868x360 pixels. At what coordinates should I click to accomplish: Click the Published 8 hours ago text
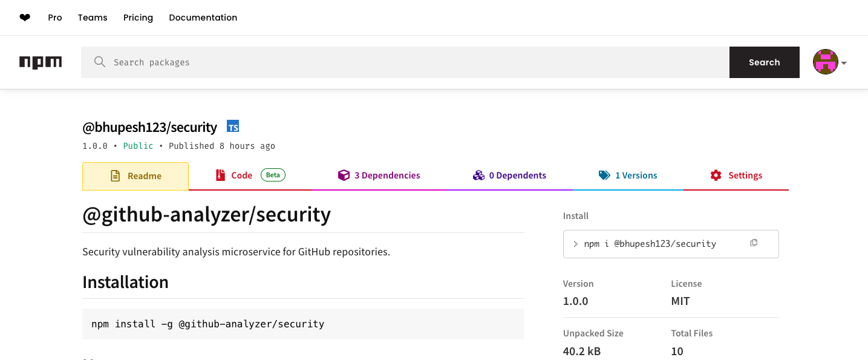tap(222, 146)
